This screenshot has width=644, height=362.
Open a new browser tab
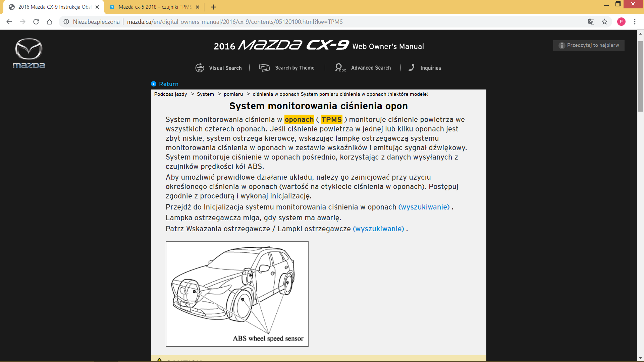point(213,7)
